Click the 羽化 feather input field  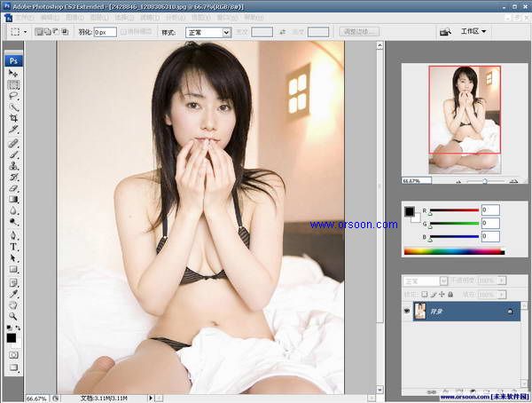[106, 31]
